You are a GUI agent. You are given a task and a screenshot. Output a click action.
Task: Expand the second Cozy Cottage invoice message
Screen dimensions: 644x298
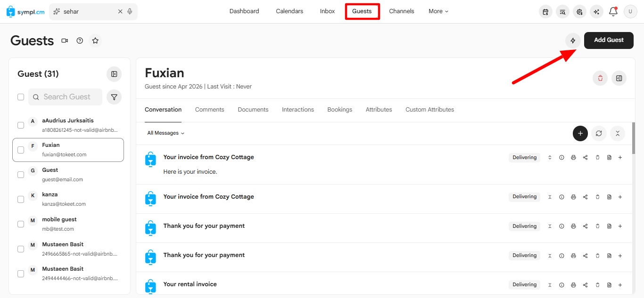click(550, 197)
